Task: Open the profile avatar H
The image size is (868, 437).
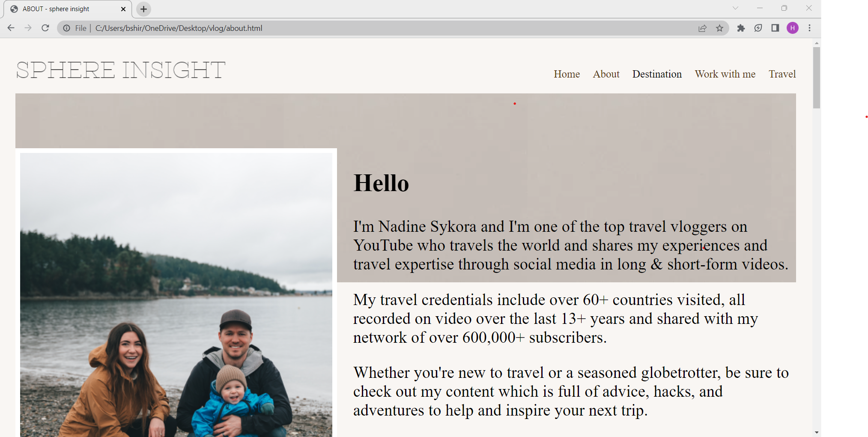Action: pos(792,28)
